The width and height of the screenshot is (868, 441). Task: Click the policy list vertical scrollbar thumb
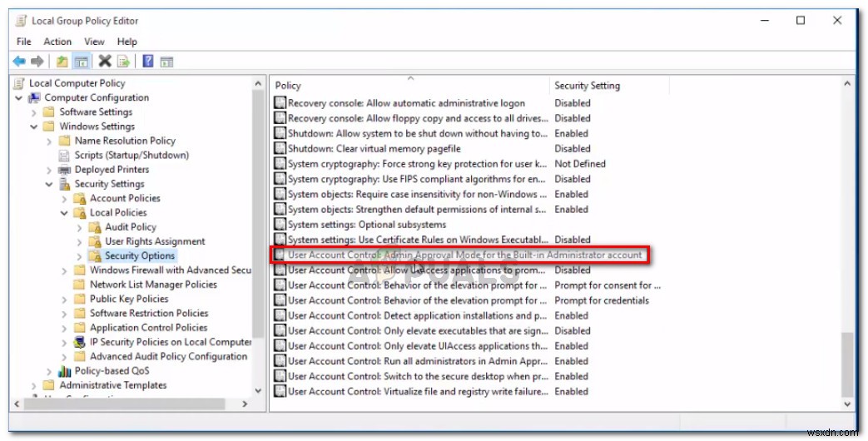tap(847, 364)
